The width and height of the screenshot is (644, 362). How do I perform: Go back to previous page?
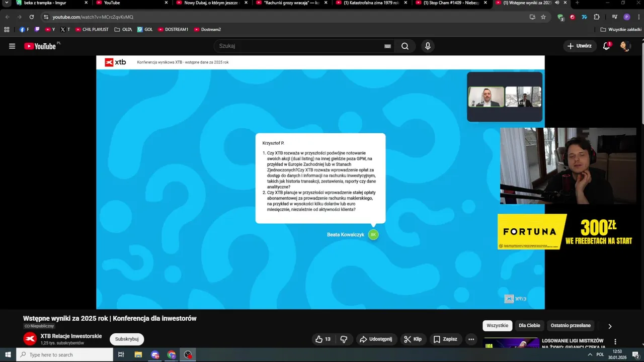(7, 17)
